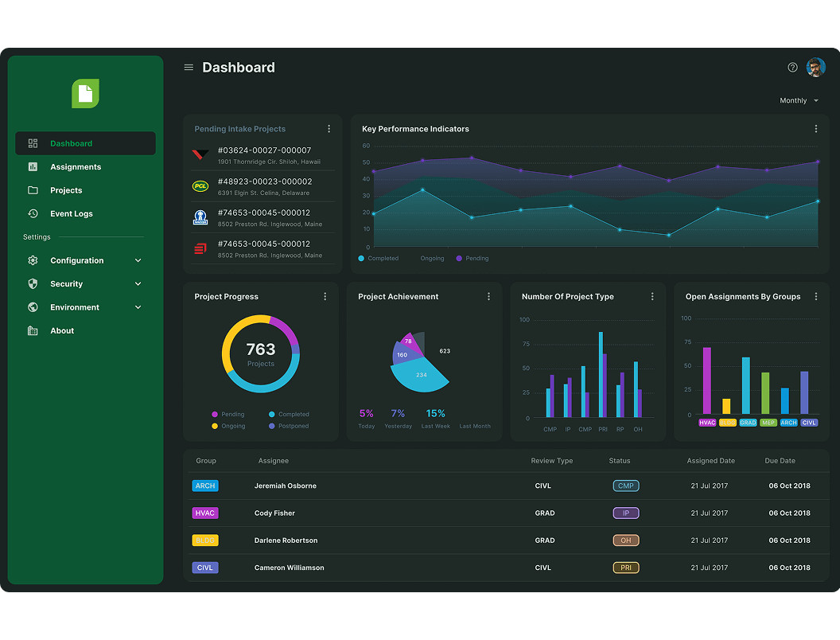Open the help question mark icon
Viewport: 840px width, 640px height.
point(792,68)
